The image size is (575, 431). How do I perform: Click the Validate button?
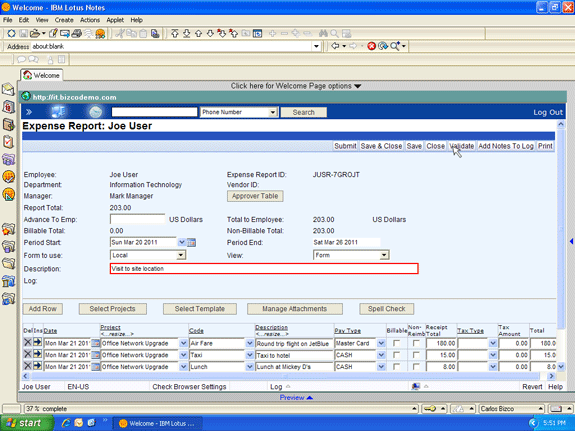point(462,146)
